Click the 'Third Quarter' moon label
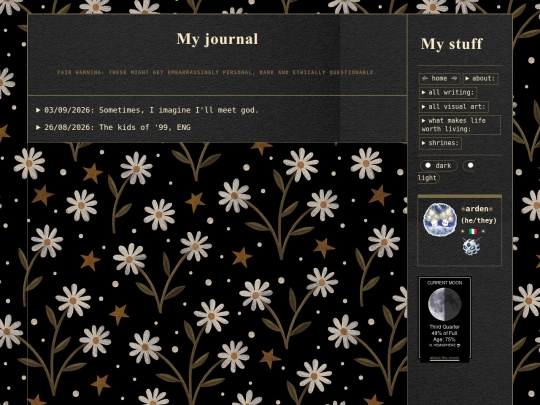The width and height of the screenshot is (540, 405). [445, 327]
